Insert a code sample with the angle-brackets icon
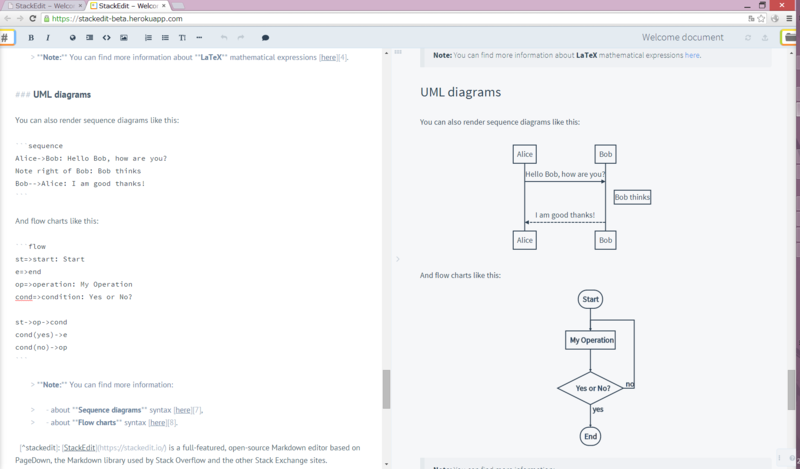Screen dimensions: 800x469 click(x=106, y=38)
